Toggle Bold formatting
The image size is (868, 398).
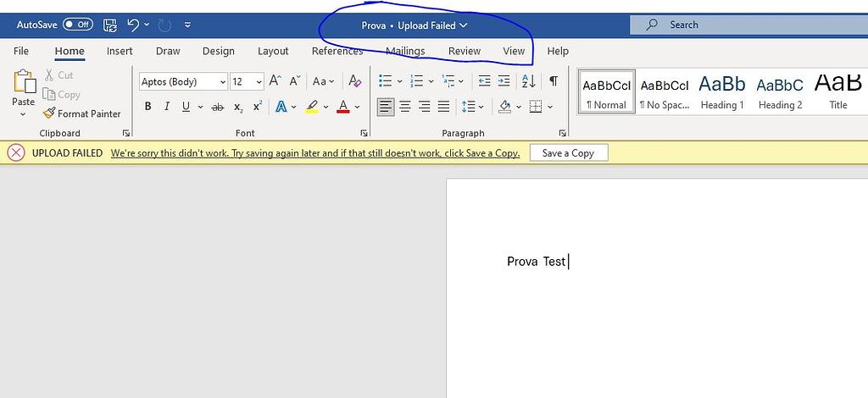point(147,107)
